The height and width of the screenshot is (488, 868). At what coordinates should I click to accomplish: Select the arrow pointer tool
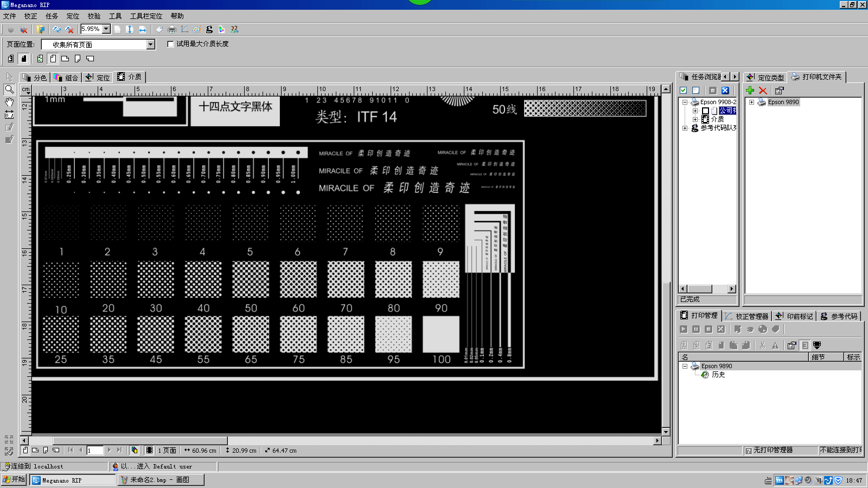point(9,77)
